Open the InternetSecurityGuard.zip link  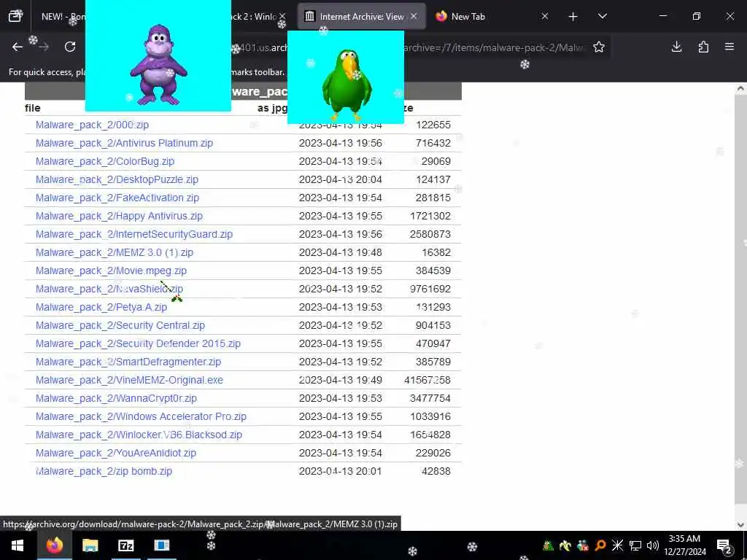134,234
